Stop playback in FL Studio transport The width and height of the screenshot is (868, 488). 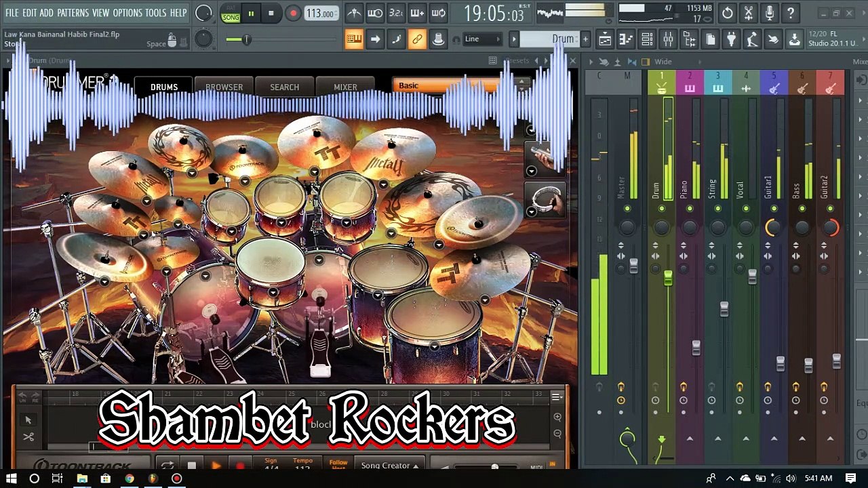[271, 13]
